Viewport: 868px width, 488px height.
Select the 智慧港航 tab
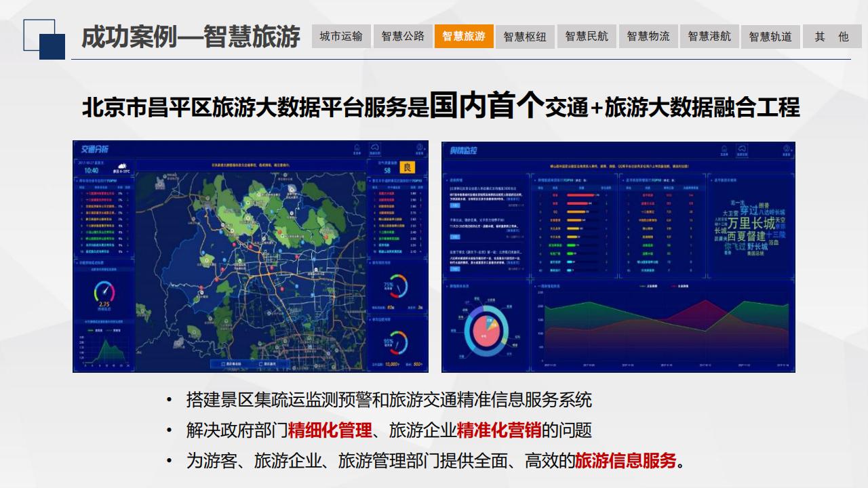709,37
